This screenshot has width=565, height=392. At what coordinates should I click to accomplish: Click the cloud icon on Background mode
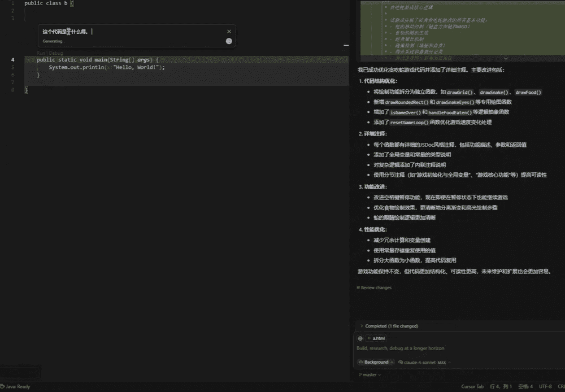pos(360,362)
